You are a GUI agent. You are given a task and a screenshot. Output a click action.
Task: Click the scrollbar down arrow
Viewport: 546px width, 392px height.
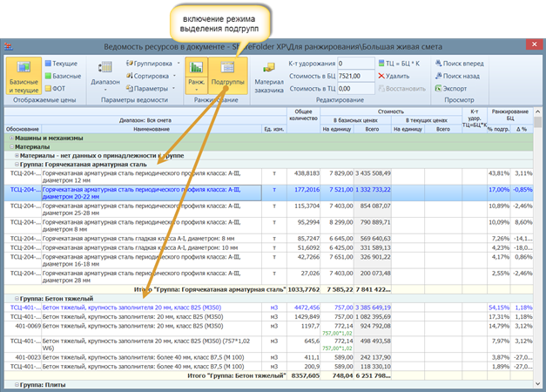point(537,383)
